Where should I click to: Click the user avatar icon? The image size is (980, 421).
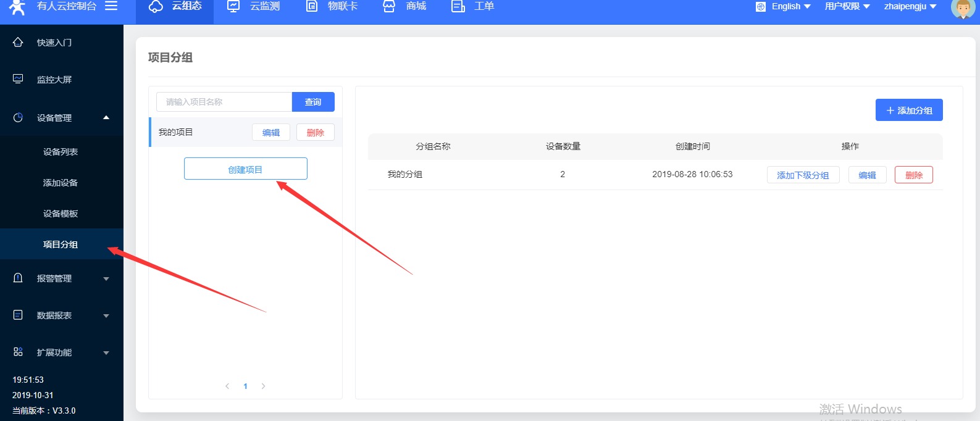tap(962, 7)
